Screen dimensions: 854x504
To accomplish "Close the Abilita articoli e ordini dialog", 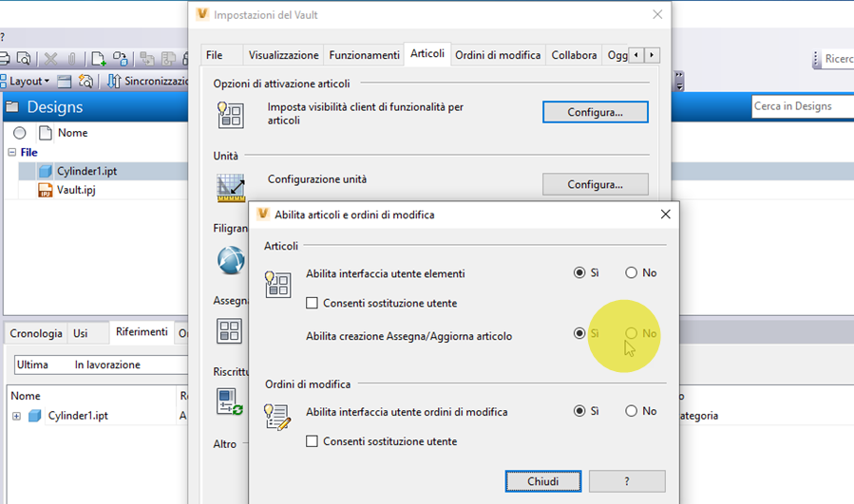I will point(666,215).
